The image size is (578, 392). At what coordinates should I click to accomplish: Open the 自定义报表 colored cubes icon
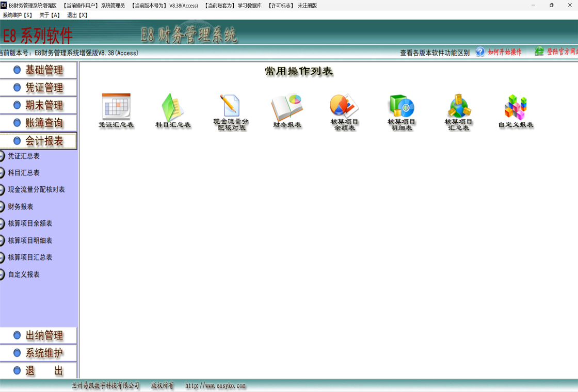click(516, 107)
